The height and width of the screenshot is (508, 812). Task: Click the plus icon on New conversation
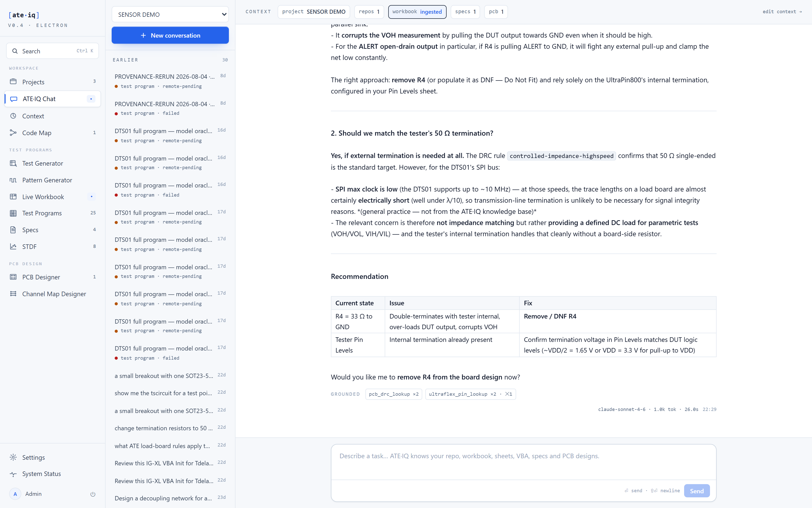pyautogui.click(x=143, y=35)
